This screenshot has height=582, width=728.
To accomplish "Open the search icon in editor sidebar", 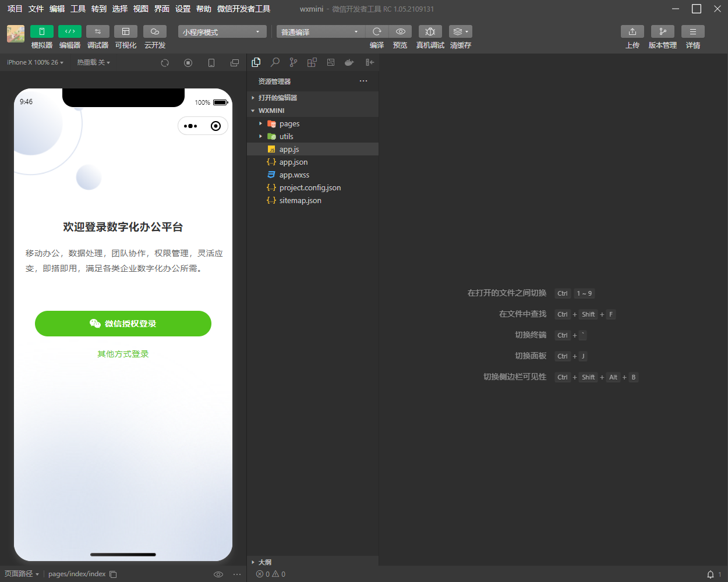I will [x=275, y=62].
